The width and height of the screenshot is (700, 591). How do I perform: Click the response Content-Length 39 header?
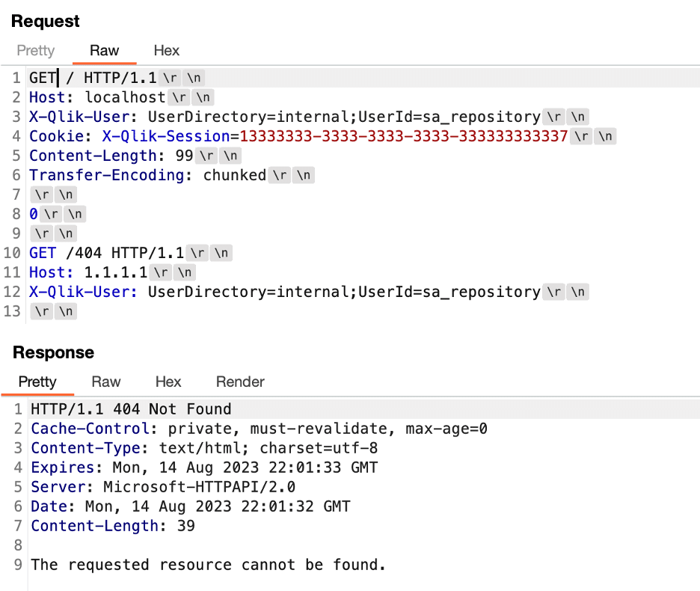[x=113, y=526]
